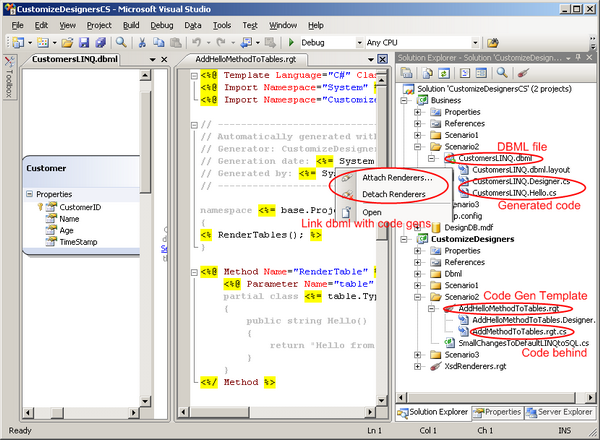Click the open folder icon right of Any CPU
The height and width of the screenshot is (440, 600).
coord(492,42)
